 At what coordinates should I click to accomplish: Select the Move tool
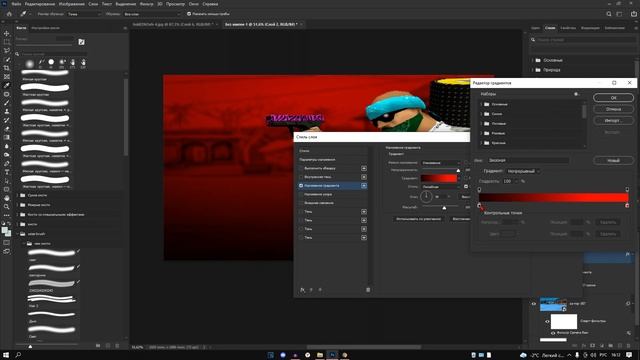7,33
